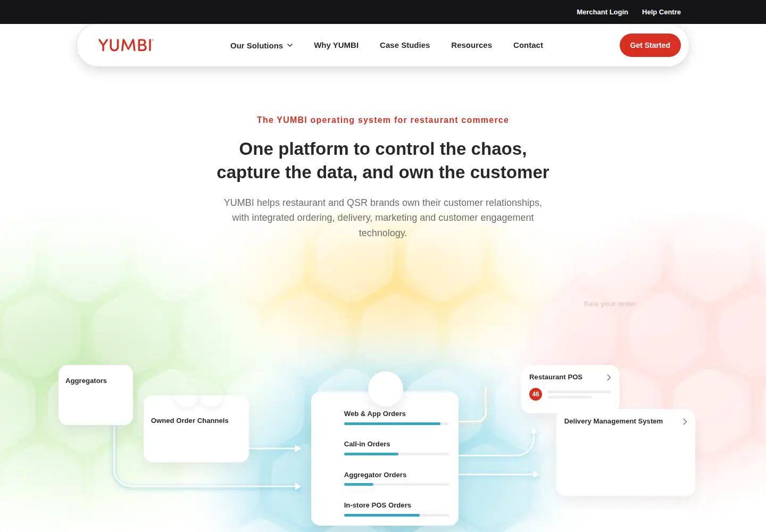Image resolution: width=766 pixels, height=532 pixels.
Task: Select the Aggregators card
Action: (x=96, y=395)
